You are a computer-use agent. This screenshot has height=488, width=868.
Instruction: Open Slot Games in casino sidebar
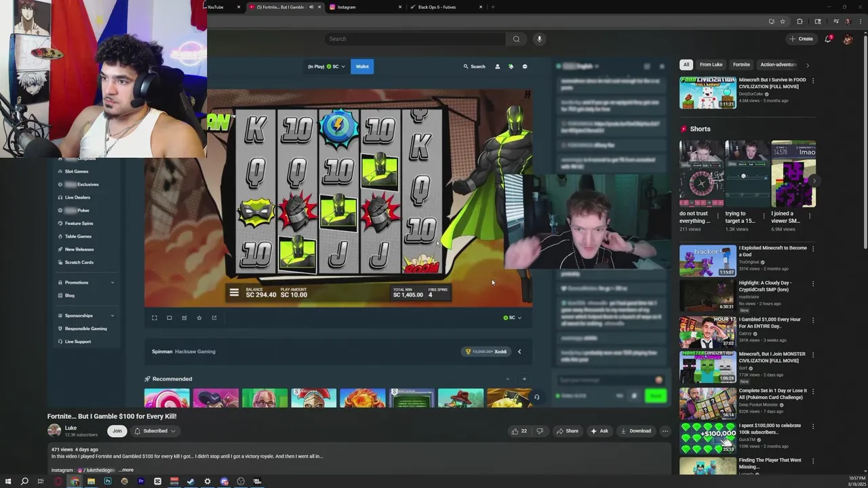click(77, 171)
